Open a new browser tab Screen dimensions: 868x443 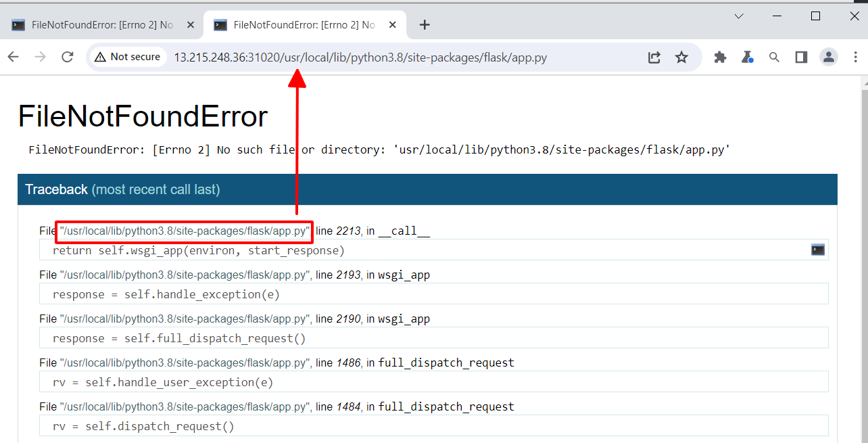point(424,24)
